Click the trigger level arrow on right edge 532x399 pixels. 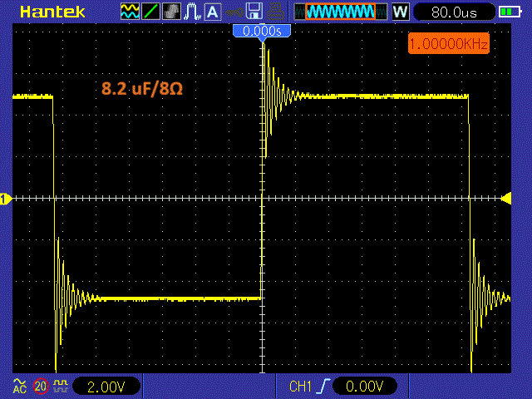click(506, 198)
